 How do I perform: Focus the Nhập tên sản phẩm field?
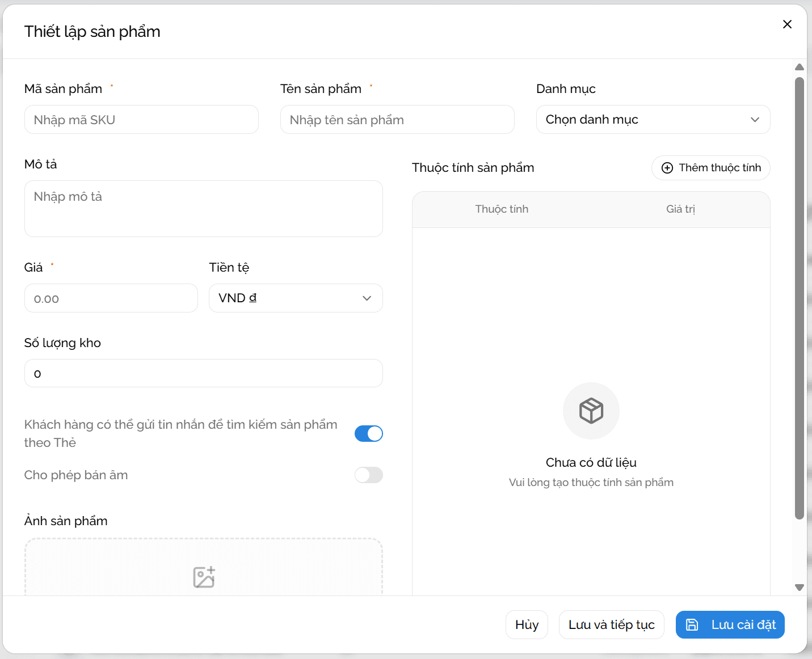tap(397, 120)
